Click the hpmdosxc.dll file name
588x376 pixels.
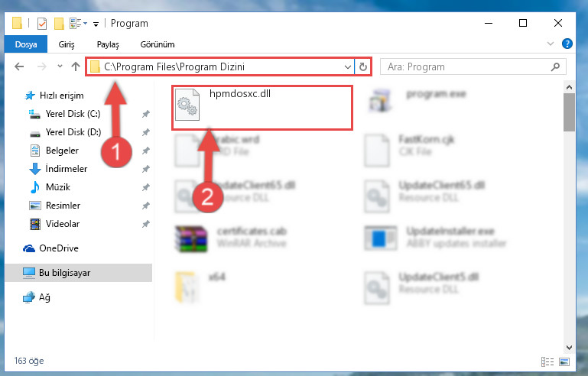(x=240, y=94)
